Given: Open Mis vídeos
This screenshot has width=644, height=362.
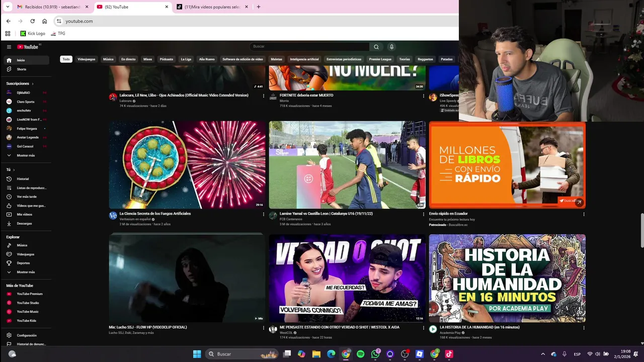Looking at the screenshot, I should [25, 215].
